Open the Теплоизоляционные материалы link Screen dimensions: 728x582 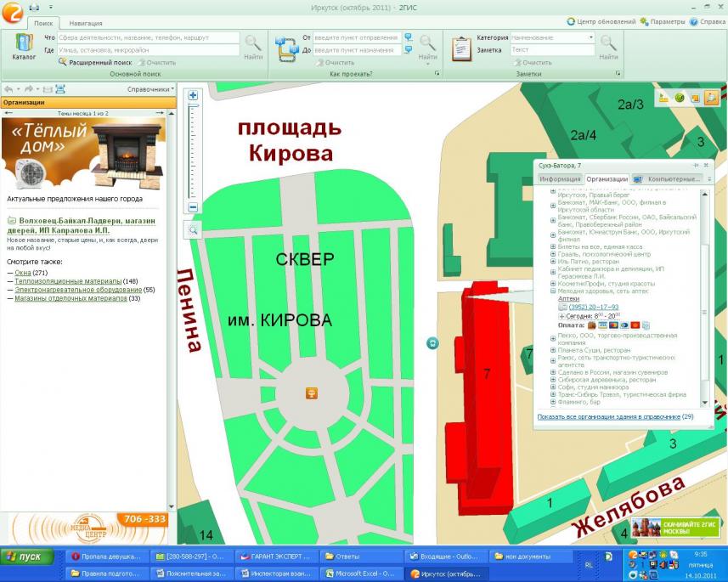click(68, 281)
